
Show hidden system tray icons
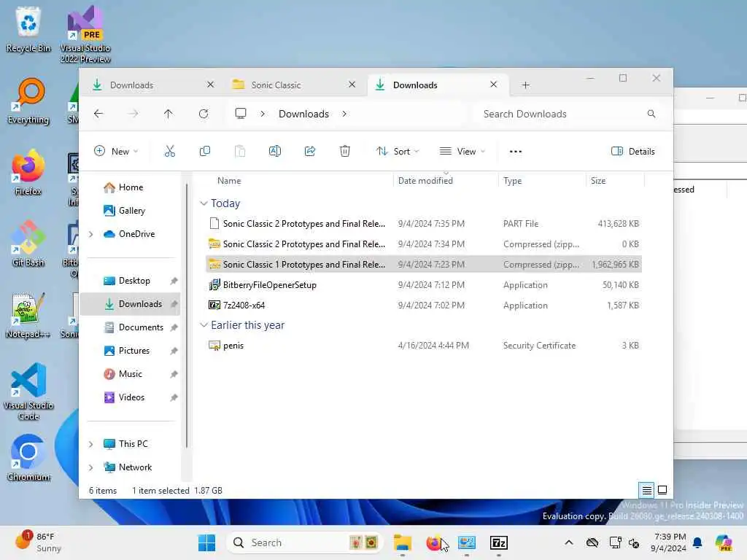pyautogui.click(x=569, y=542)
